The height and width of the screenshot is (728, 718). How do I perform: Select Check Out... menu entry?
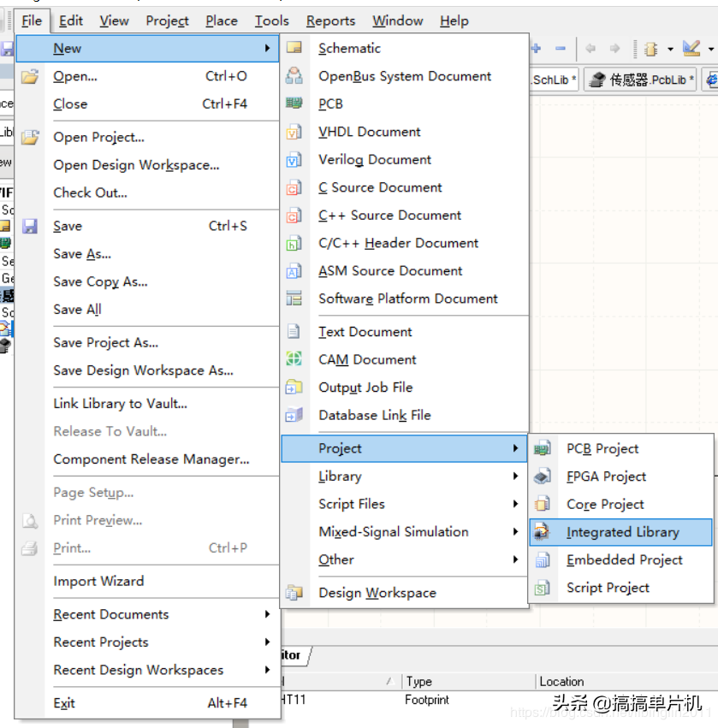pyautogui.click(x=90, y=192)
